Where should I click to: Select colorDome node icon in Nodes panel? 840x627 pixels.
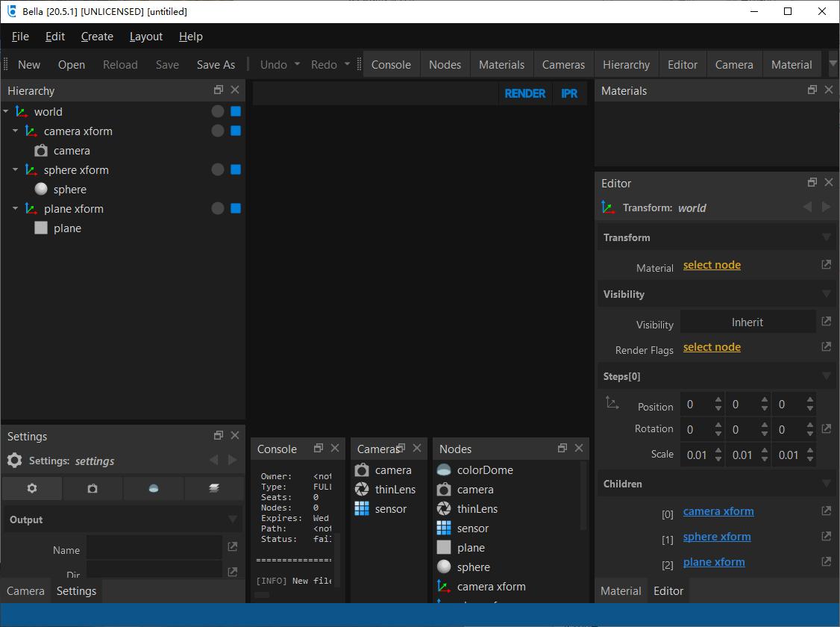pyautogui.click(x=444, y=470)
